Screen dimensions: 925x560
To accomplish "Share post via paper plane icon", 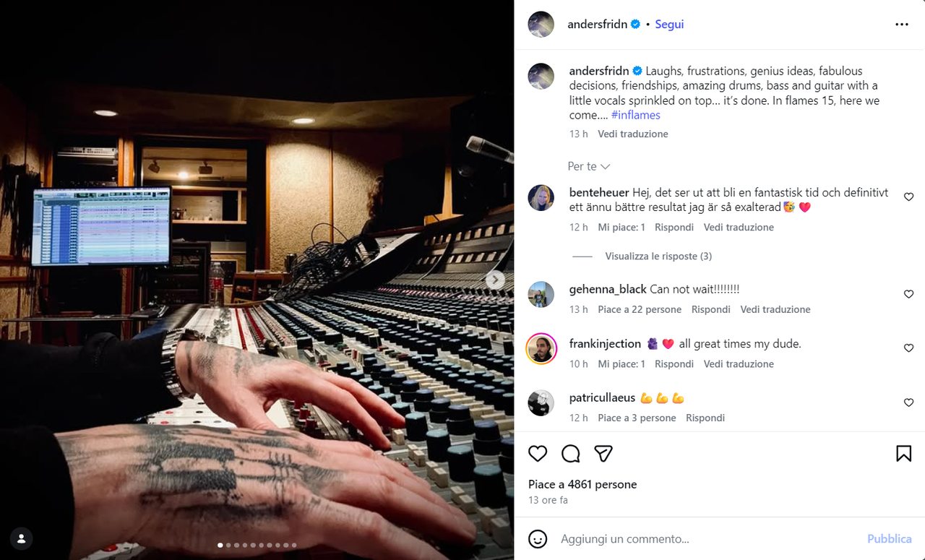I will click(603, 453).
